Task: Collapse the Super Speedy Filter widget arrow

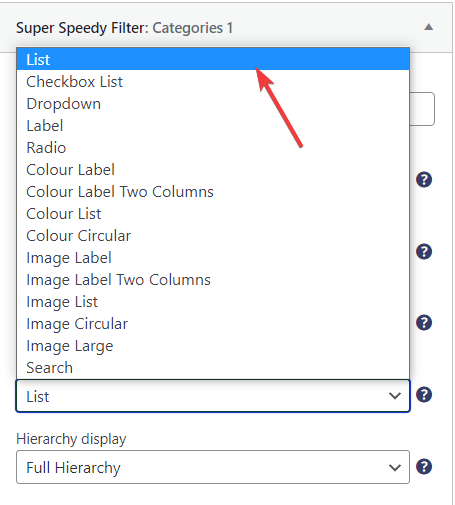Action: (x=428, y=27)
